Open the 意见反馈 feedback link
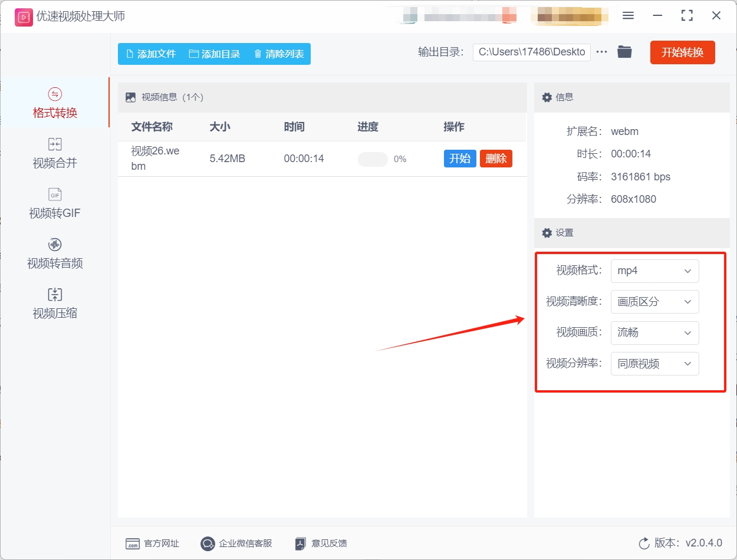The height and width of the screenshot is (560, 737). (321, 543)
